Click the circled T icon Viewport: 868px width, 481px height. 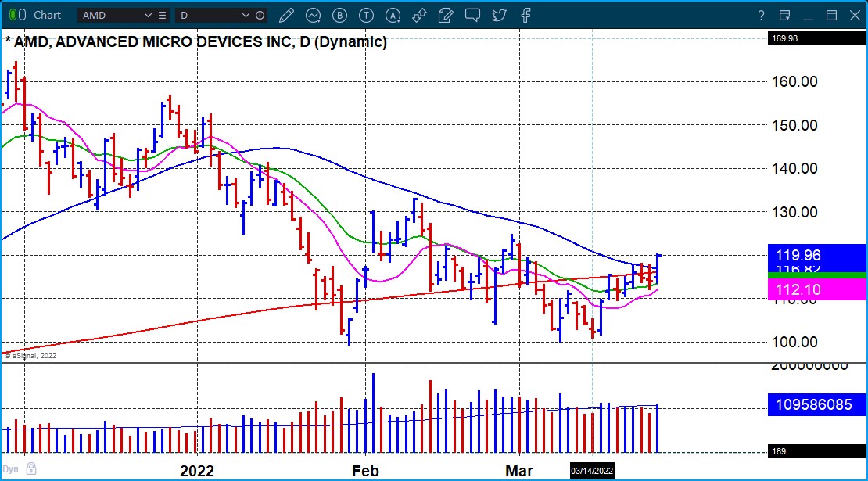367,16
